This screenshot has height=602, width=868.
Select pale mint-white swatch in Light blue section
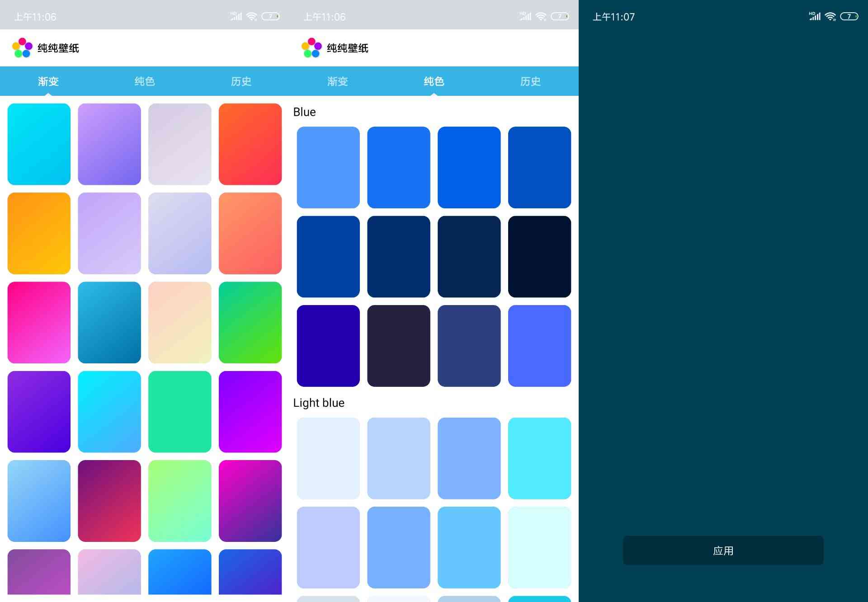coord(539,547)
